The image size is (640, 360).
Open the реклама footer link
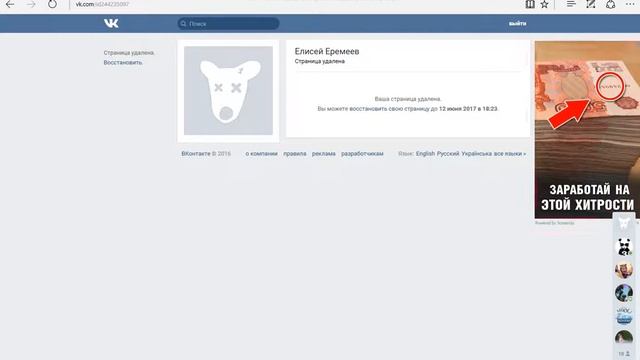pyautogui.click(x=324, y=154)
